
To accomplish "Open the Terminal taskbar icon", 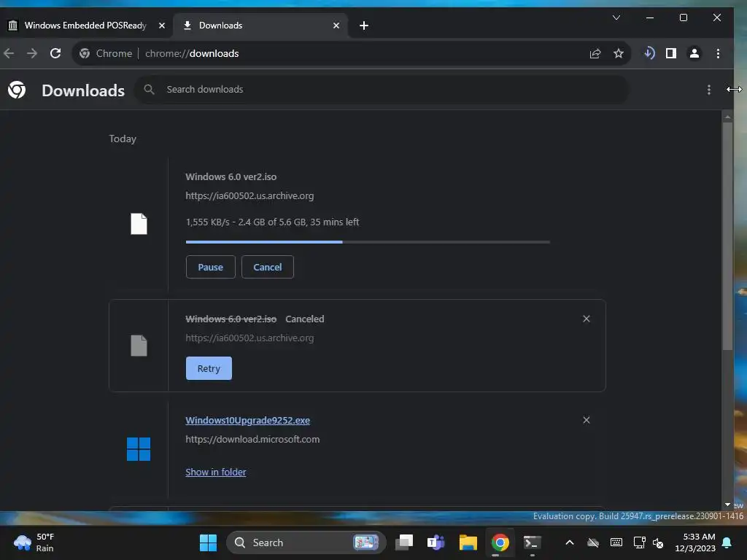I will 532,542.
